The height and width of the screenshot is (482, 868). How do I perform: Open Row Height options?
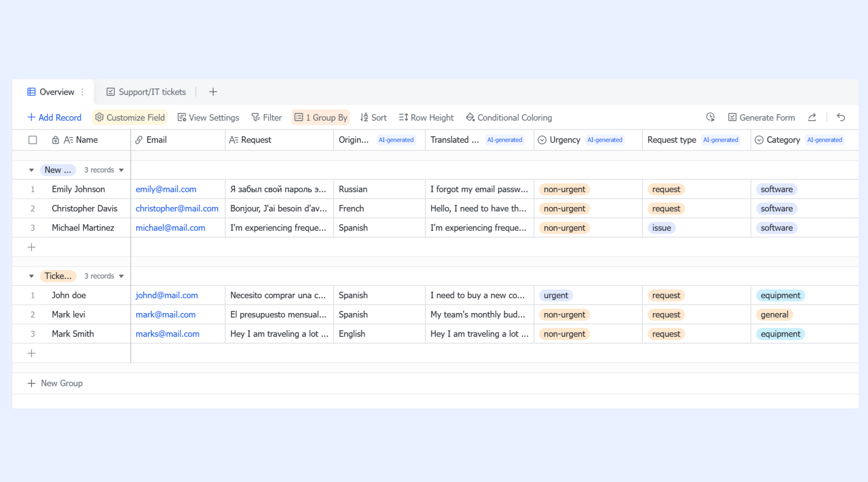tap(426, 117)
